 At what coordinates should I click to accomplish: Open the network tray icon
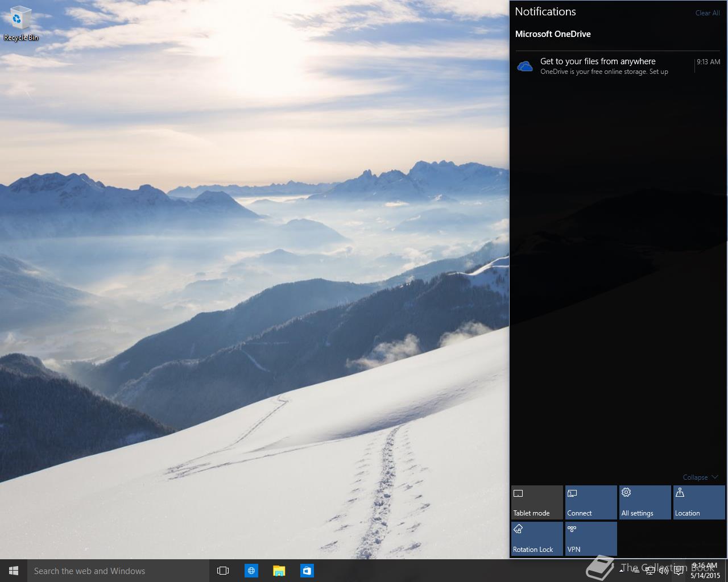pyautogui.click(x=650, y=570)
